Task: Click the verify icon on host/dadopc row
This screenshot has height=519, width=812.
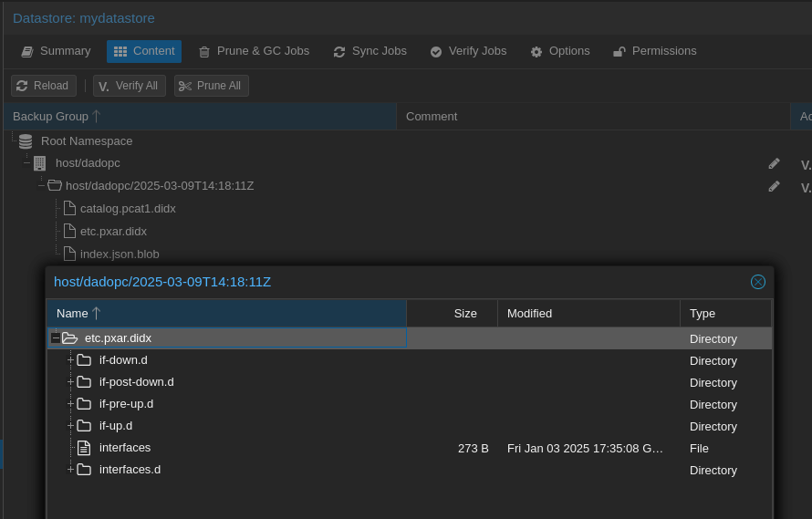Action: tap(806, 164)
